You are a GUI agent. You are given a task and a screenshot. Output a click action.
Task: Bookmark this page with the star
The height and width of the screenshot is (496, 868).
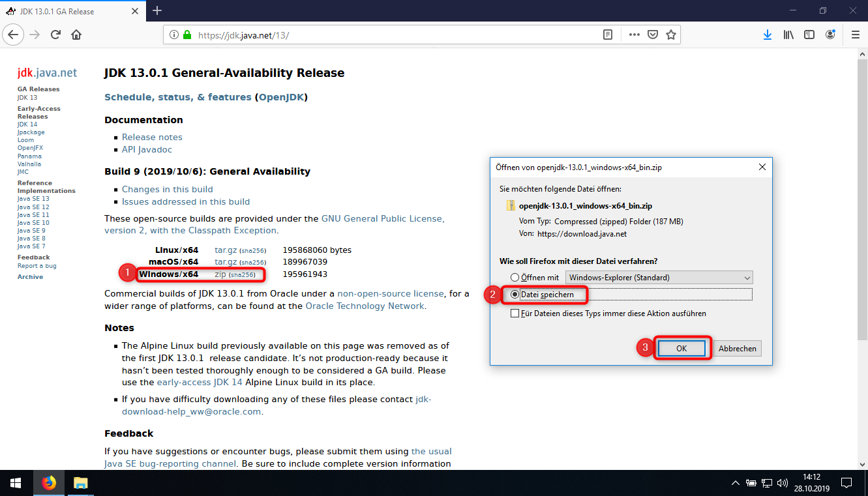pyautogui.click(x=670, y=35)
